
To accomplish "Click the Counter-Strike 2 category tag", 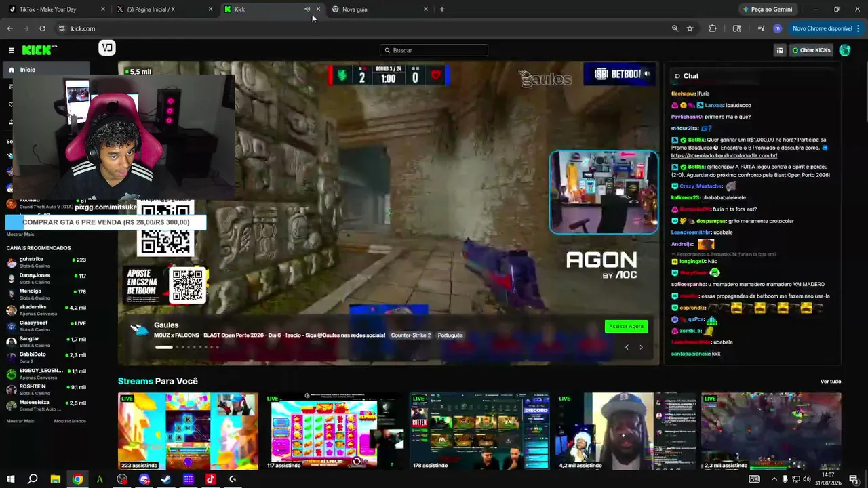I will coord(410,335).
